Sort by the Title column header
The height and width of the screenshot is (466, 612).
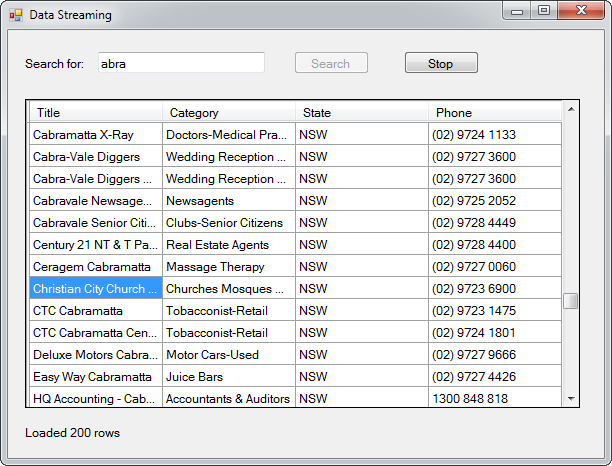96,112
